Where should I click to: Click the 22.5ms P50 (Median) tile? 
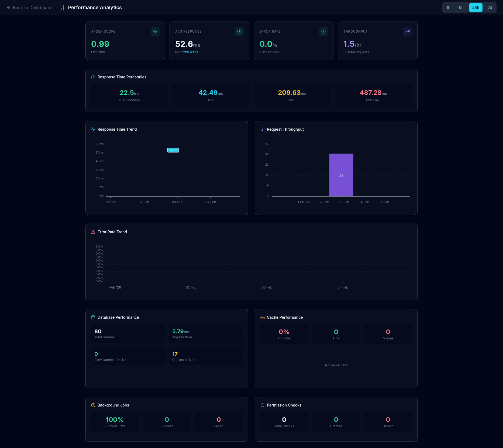pyautogui.click(x=130, y=95)
